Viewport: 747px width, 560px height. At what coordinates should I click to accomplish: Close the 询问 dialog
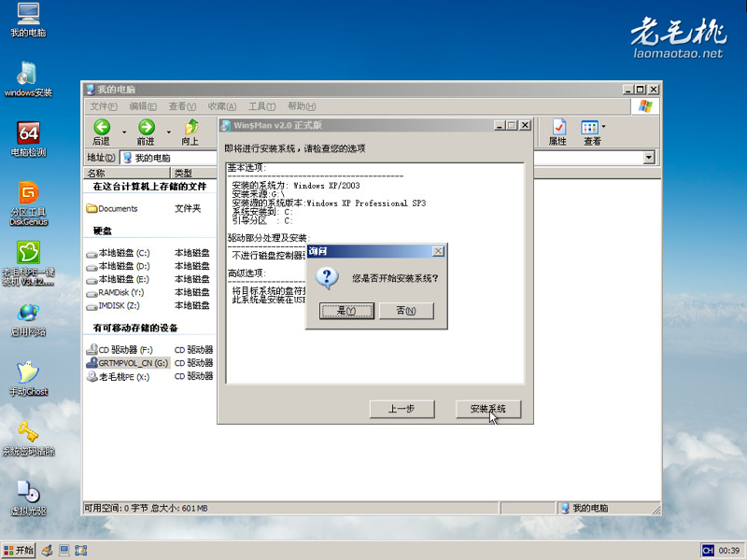438,251
